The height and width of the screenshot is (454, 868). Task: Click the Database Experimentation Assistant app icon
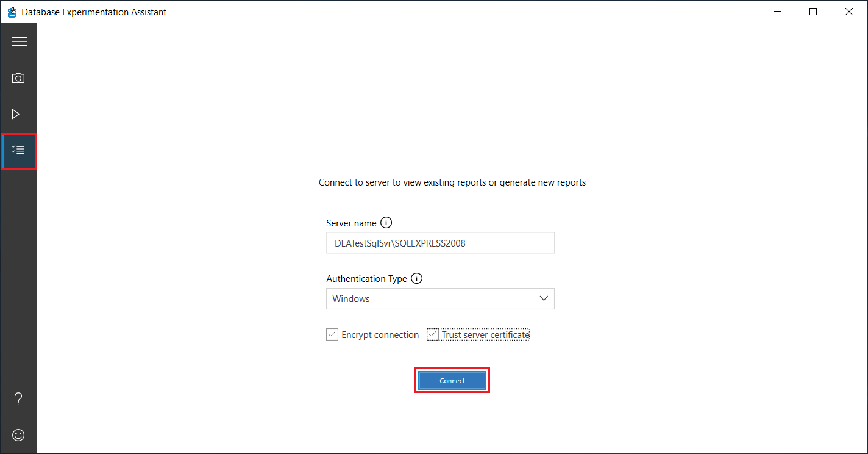12,12
